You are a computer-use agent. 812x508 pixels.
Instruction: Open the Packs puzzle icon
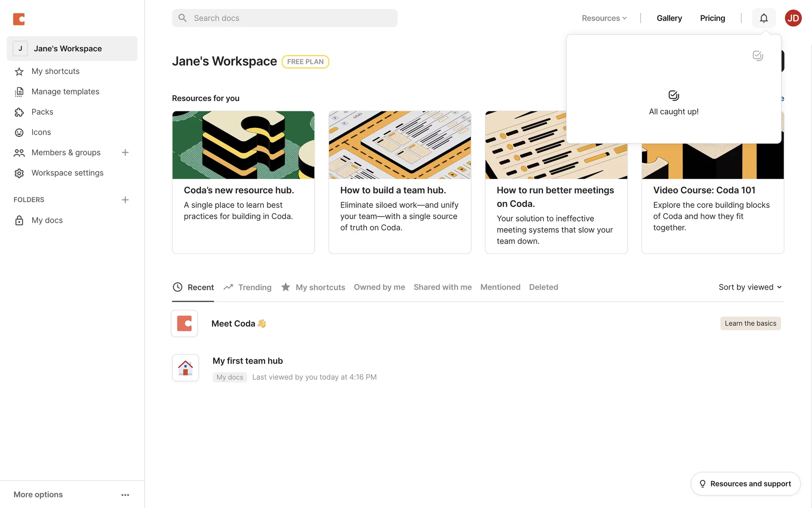point(19,112)
